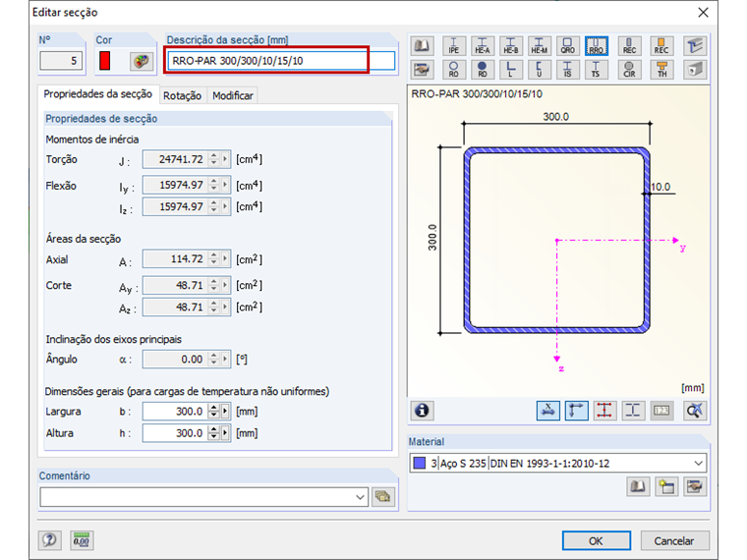The image size is (747, 560).
Task: Create a new material
Action: click(x=666, y=486)
